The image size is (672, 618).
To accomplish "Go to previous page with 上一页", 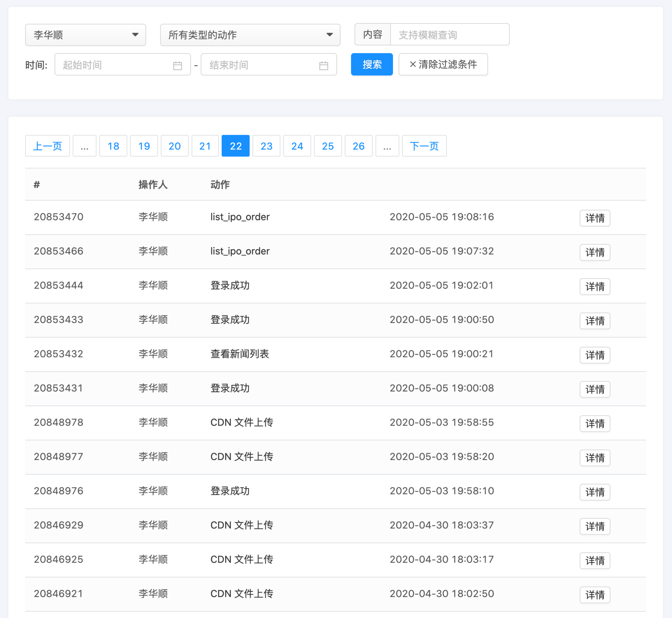I will pyautogui.click(x=48, y=146).
